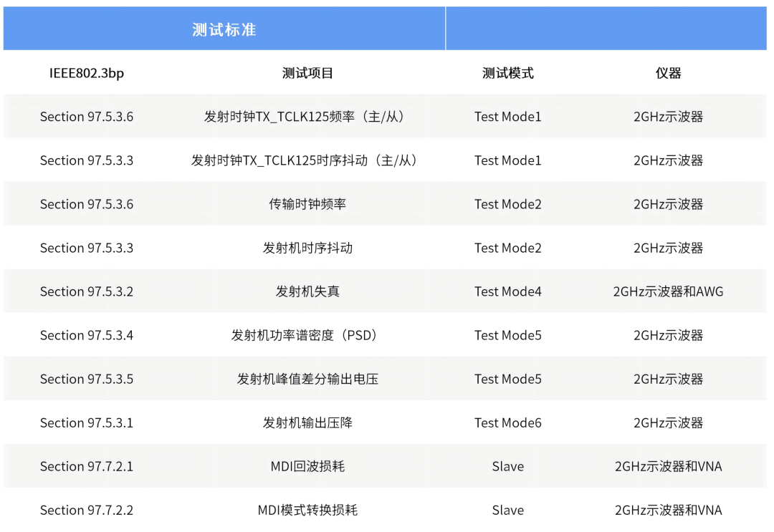Viewport: 774px width, 532px height.
Task: Click 2GHz示波器和VNA in the MDI模式转换损耗 row
Action: (669, 510)
